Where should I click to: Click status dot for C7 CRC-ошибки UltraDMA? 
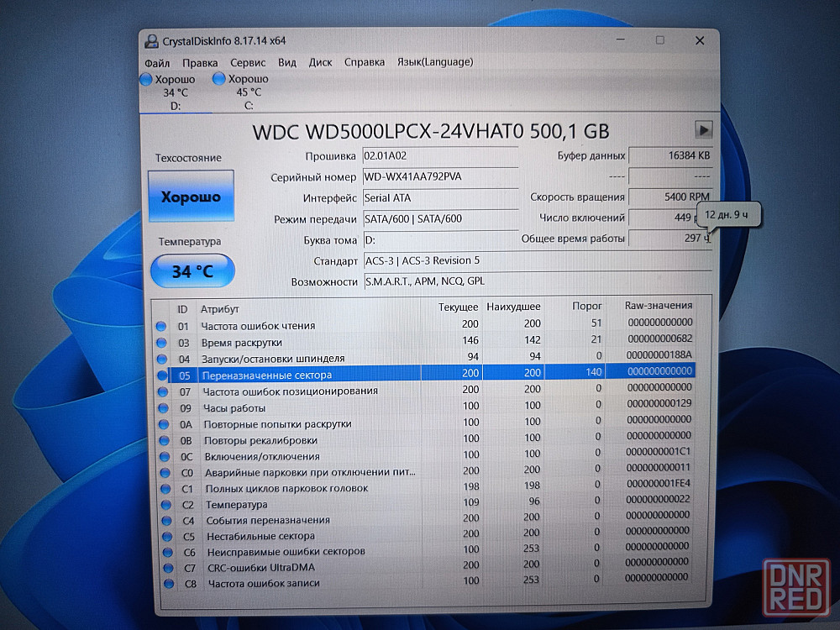[168, 568]
